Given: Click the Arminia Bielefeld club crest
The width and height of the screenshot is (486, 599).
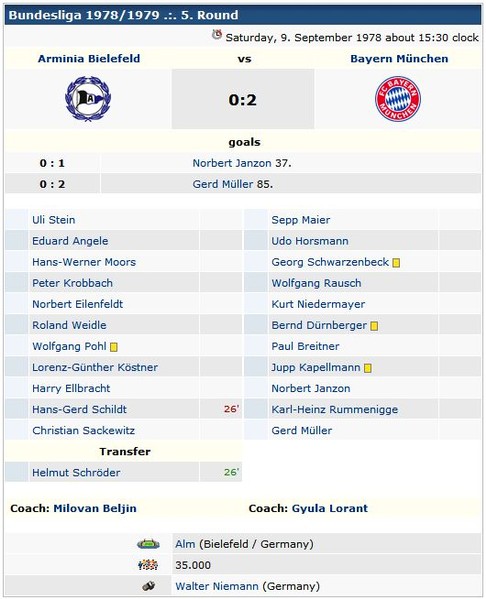Looking at the screenshot, I should [88, 99].
